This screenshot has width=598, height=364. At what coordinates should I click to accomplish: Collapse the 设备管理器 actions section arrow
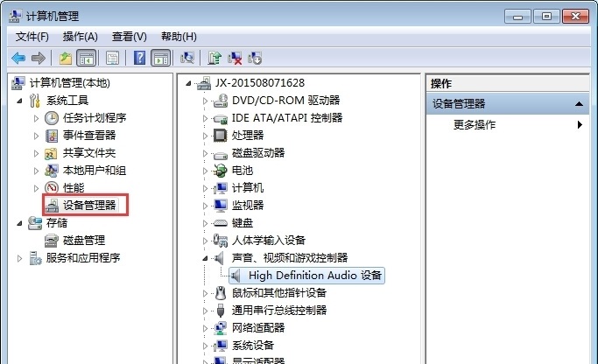(x=579, y=103)
